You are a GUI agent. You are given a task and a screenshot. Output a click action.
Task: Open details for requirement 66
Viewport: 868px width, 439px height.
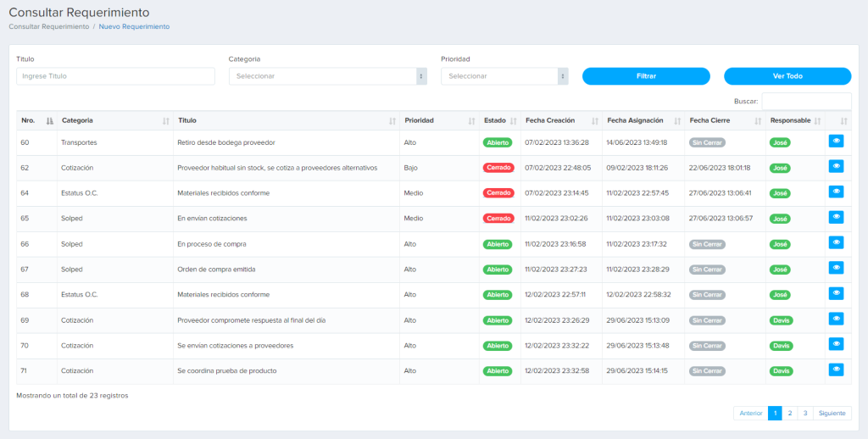click(x=836, y=242)
